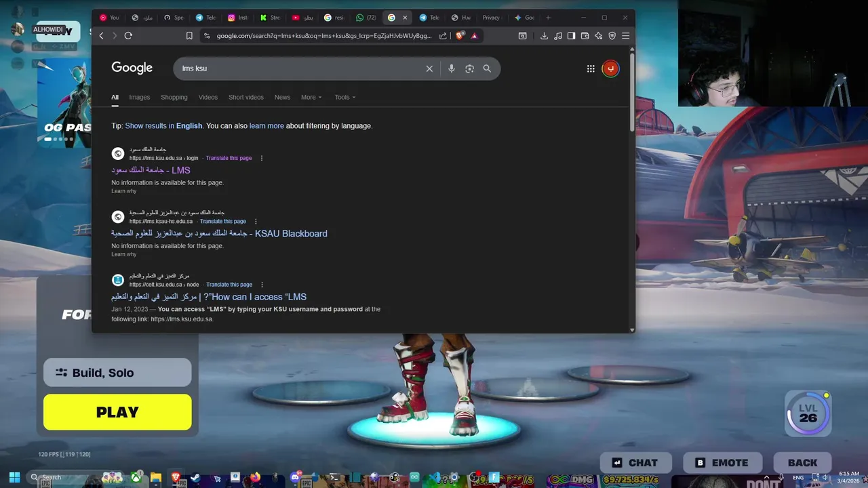
Task: Click the browser vertical scrollbar
Action: (x=632, y=91)
